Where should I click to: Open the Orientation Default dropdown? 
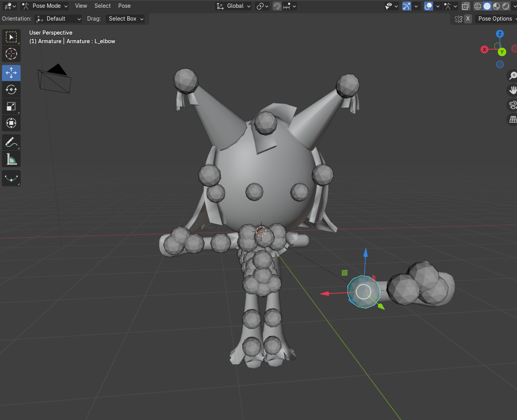58,19
